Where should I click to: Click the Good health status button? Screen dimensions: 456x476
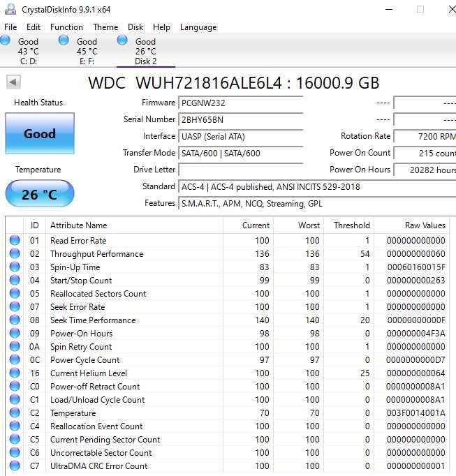(40, 133)
